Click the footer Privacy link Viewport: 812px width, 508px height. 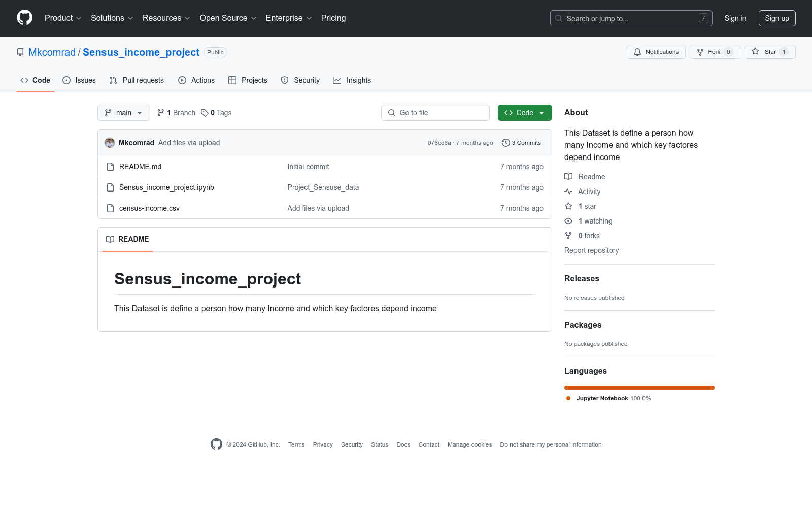[323, 444]
